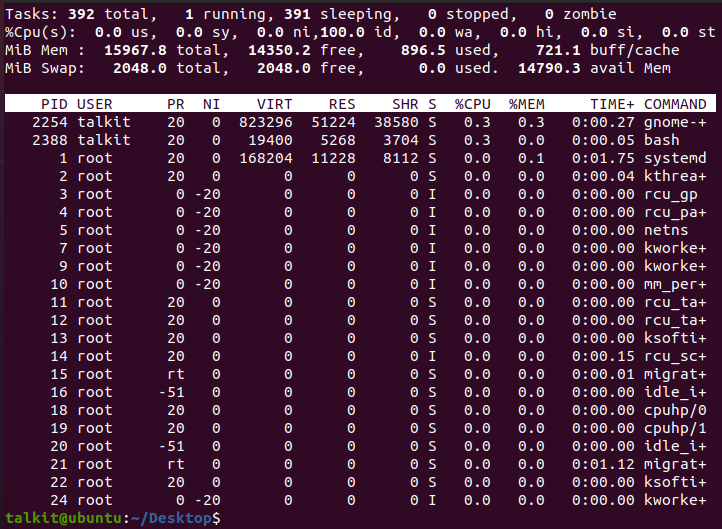Click the 391 sleeping count
This screenshot has width=722, height=529.
pyautogui.click(x=297, y=14)
